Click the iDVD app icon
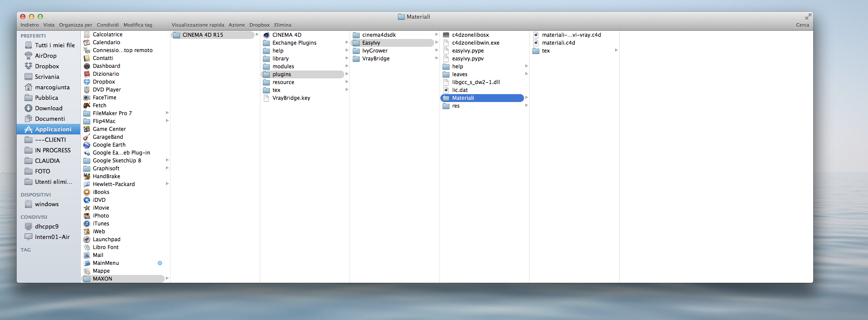Image resolution: width=868 pixels, height=320 pixels. tap(87, 200)
